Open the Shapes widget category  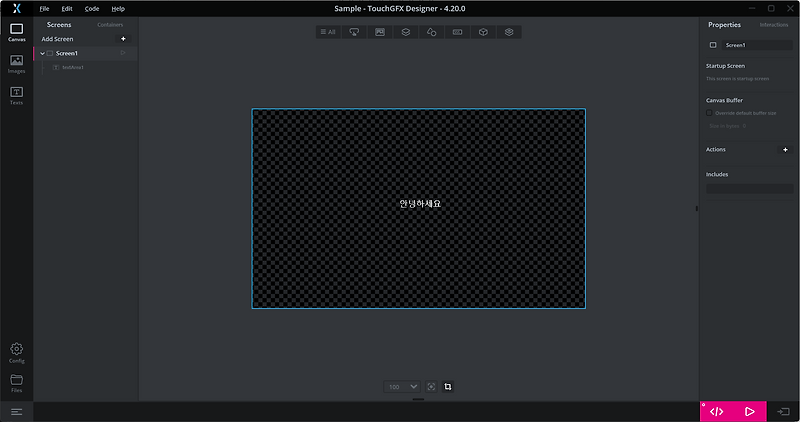click(x=432, y=32)
